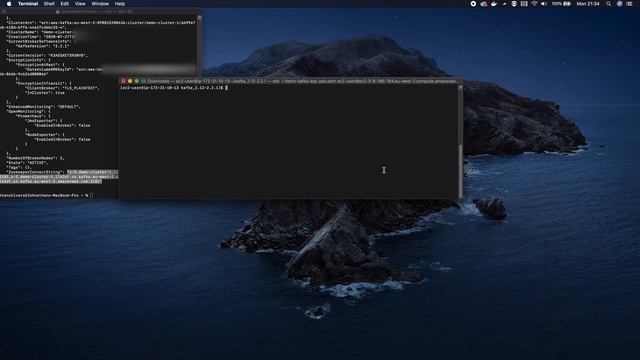The height and width of the screenshot is (360, 640).
Task: Zoom the front ssh terminal window with green button
Action: click(137, 81)
